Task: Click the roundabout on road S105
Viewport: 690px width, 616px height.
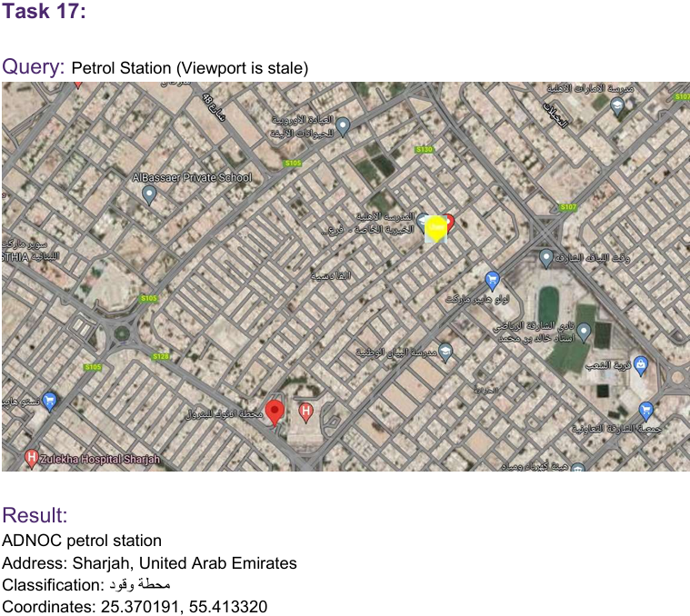Action: 121,333
